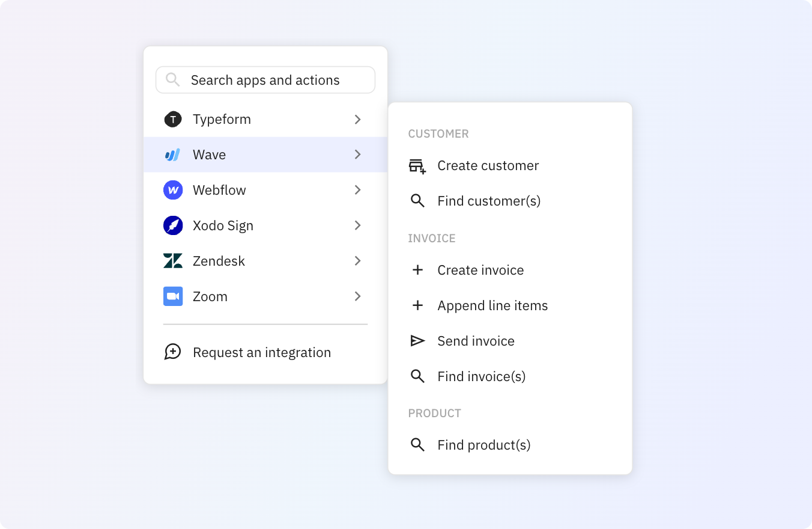Click the Wave app logo icon

tap(173, 155)
